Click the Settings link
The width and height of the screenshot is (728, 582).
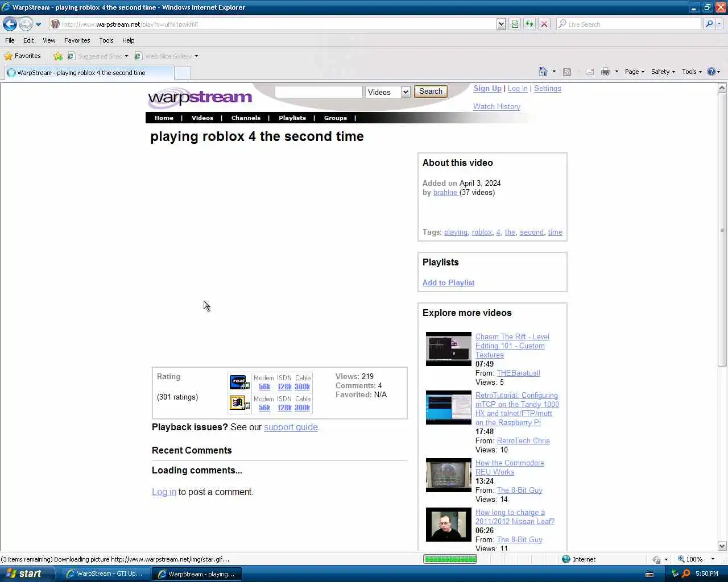coord(548,89)
